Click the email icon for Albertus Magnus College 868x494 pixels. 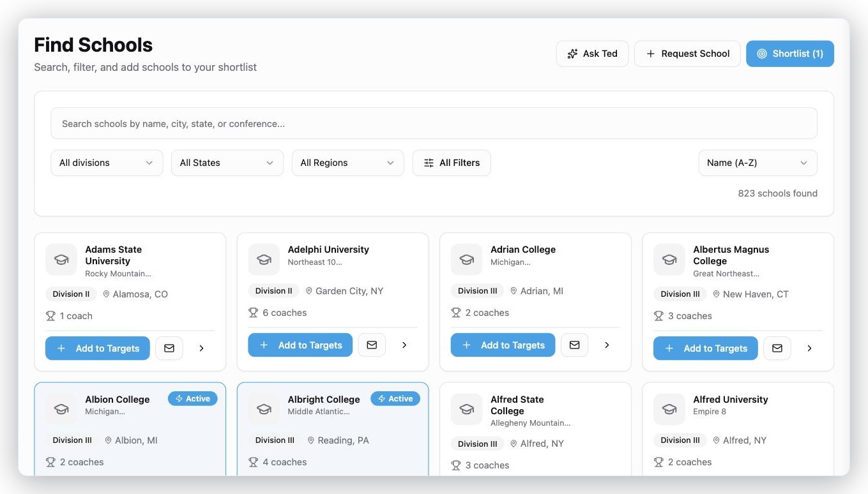777,348
